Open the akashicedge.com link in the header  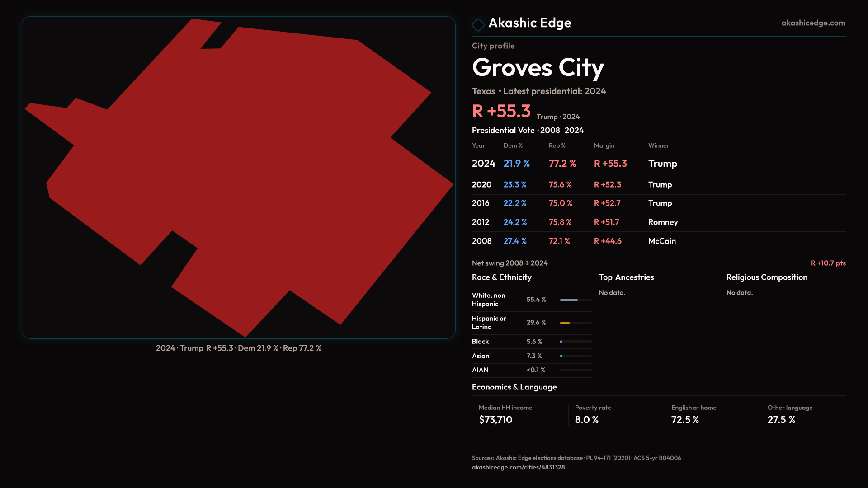tap(813, 23)
